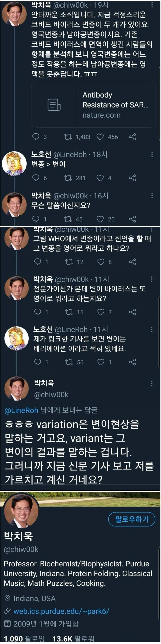Like the '무슨 말씀이신지요?' tweet with 20 likes
Screen dimensions: 161x644
tap(100, 219)
